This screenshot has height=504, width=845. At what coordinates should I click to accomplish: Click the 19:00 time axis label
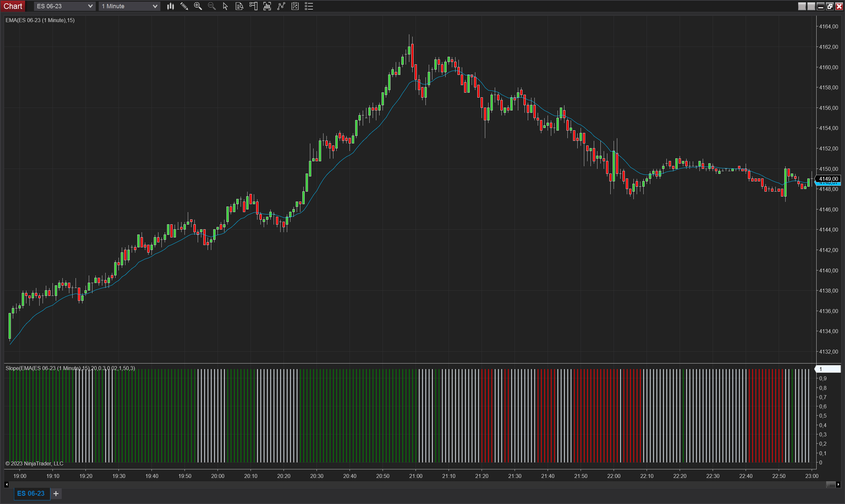point(20,476)
